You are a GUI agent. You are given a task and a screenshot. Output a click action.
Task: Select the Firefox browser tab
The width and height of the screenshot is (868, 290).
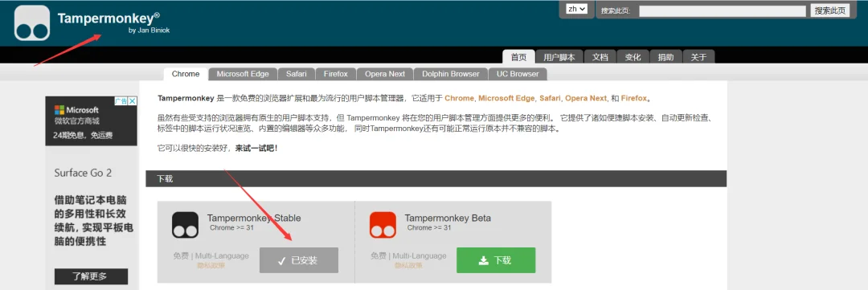pyautogui.click(x=336, y=74)
